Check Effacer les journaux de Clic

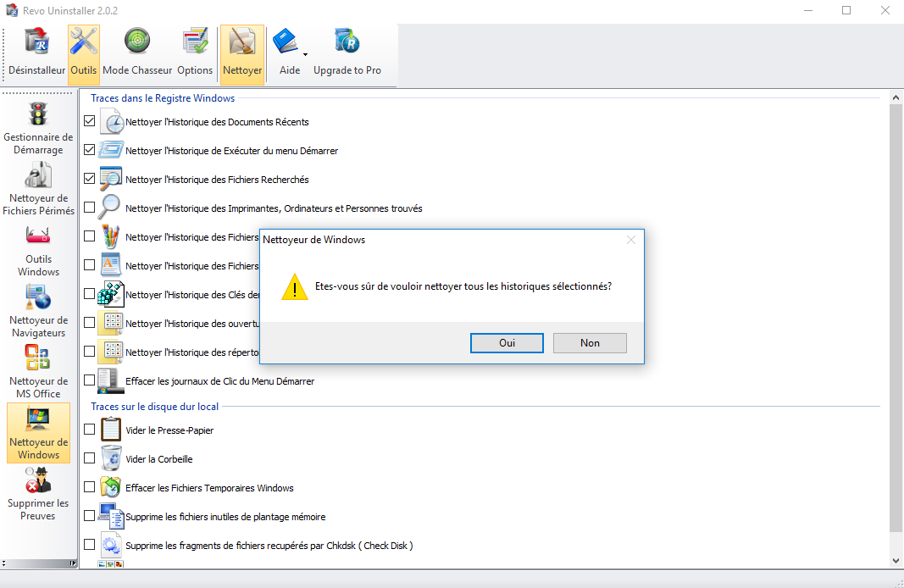89,380
